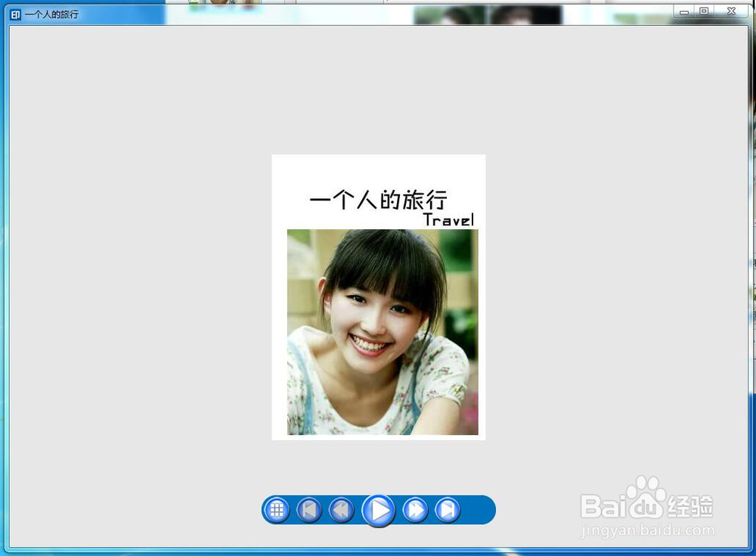Image resolution: width=756 pixels, height=556 pixels.
Task: Go back one slide
Action: pos(341,510)
